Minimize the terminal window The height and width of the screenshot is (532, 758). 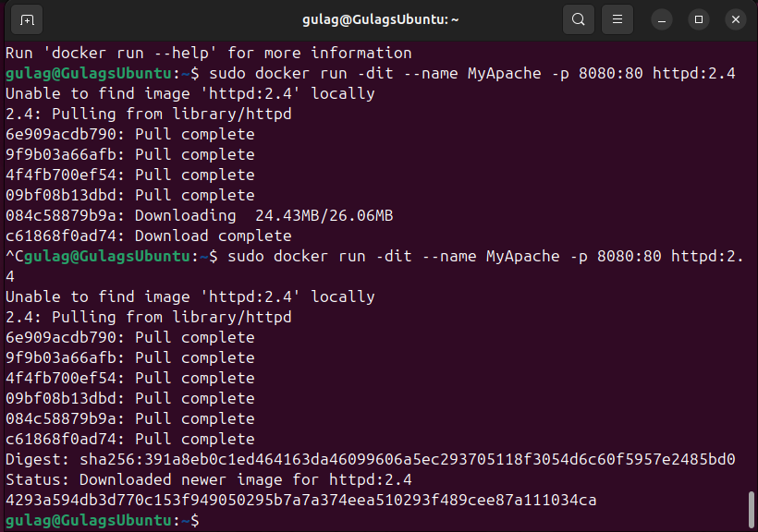point(662,19)
